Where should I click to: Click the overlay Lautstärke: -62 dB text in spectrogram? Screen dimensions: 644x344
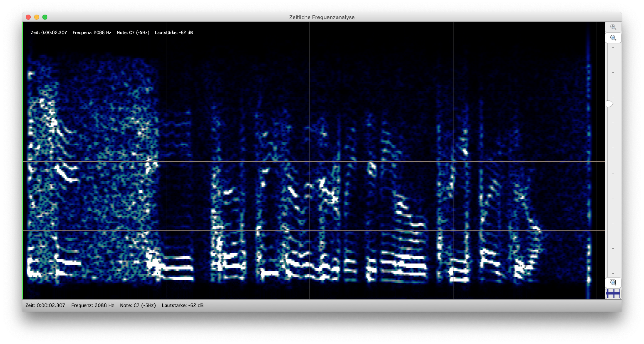tap(173, 32)
